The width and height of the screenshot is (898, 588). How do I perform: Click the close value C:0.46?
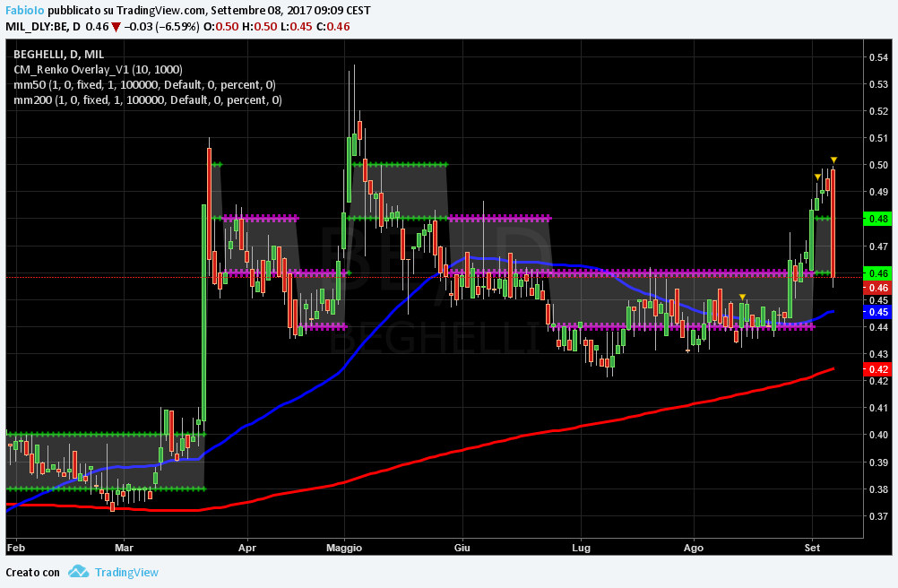[332, 26]
